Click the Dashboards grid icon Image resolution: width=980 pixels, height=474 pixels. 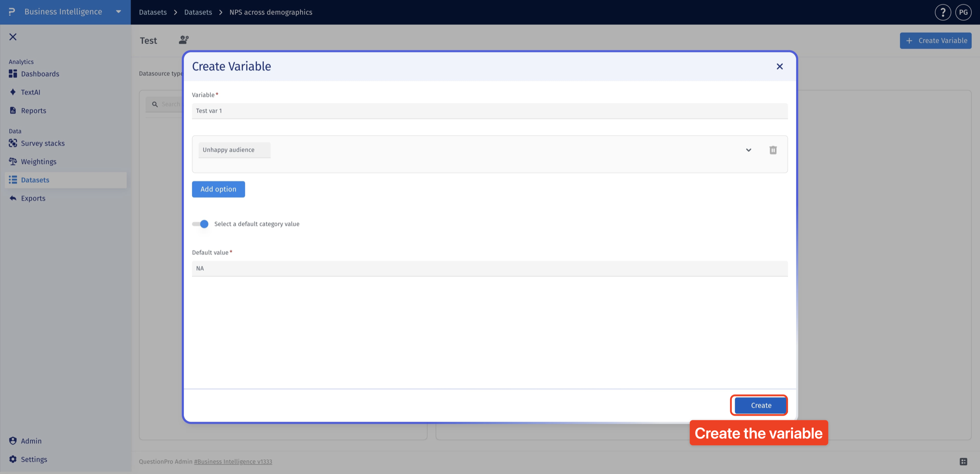click(13, 74)
